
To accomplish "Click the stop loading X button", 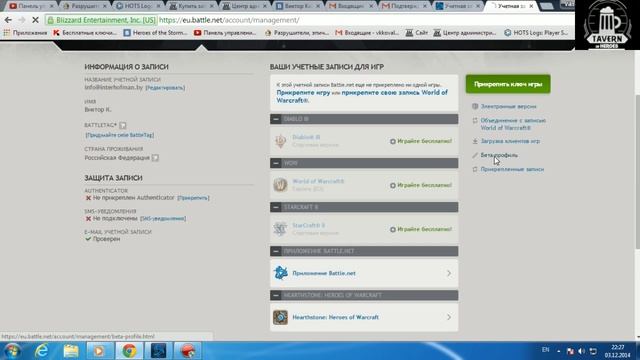I will coord(35,20).
